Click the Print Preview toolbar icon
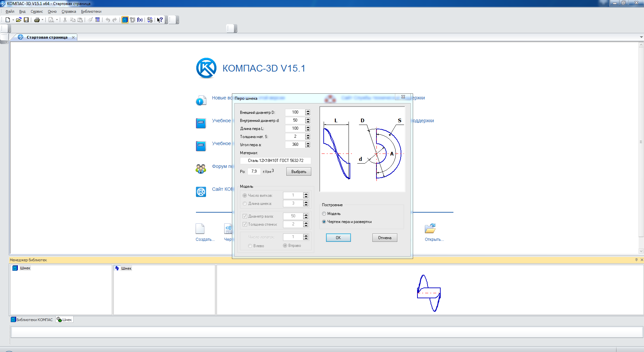644x352 pixels. tap(51, 20)
